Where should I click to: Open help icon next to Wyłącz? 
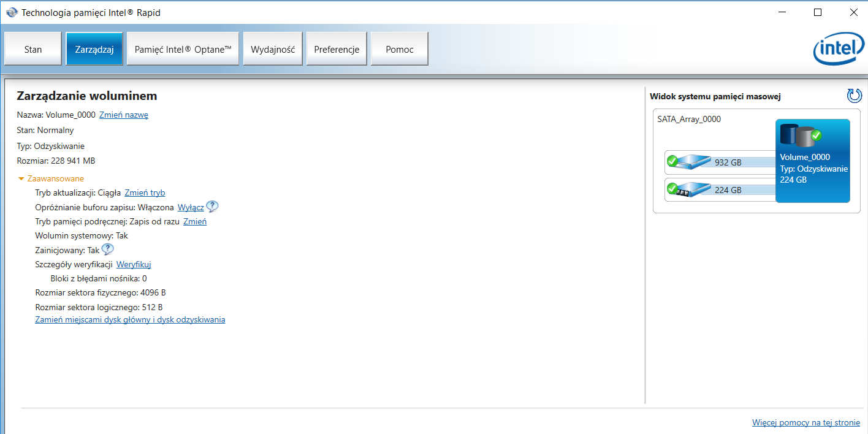coord(213,207)
